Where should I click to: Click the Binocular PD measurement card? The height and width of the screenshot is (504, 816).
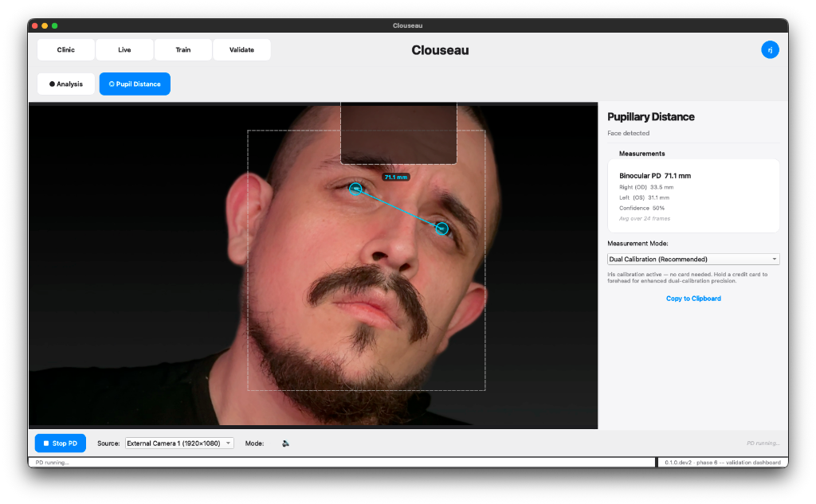(x=693, y=196)
